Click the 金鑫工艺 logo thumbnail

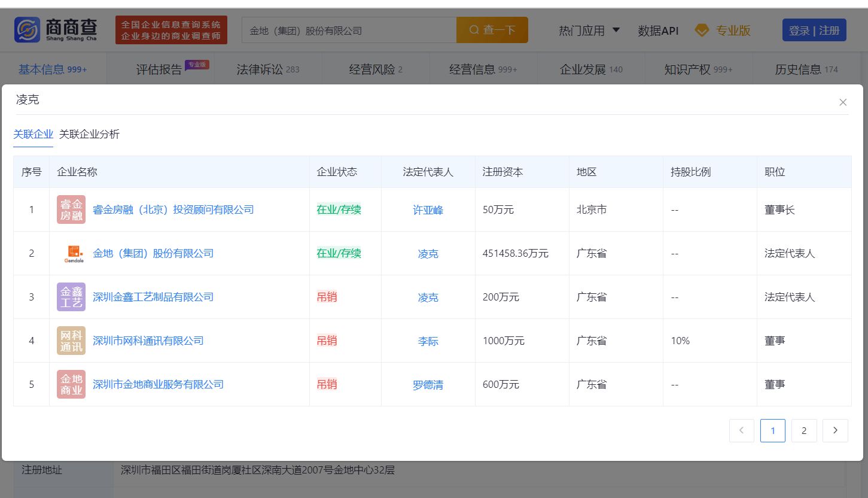click(x=71, y=297)
